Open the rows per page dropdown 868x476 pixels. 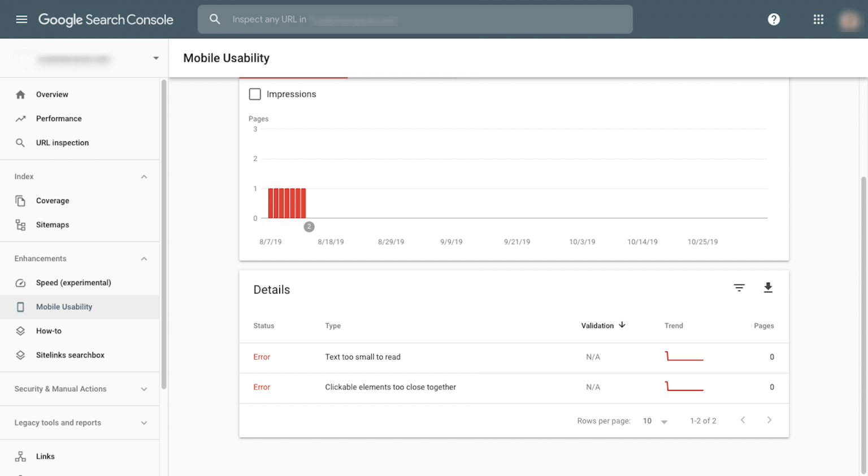(x=654, y=421)
